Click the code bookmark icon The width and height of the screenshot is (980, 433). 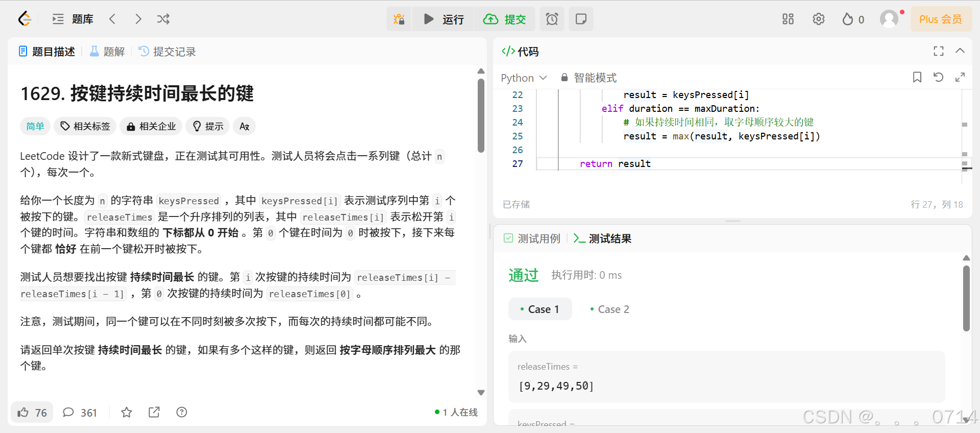pyautogui.click(x=917, y=77)
